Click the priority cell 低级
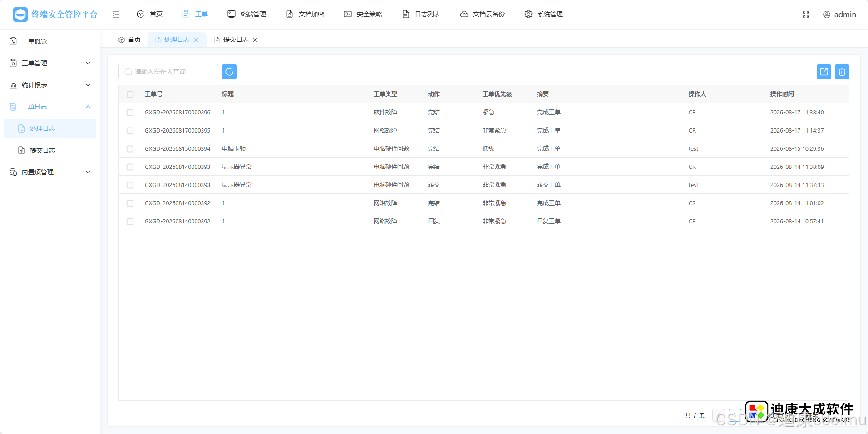 tap(488, 148)
